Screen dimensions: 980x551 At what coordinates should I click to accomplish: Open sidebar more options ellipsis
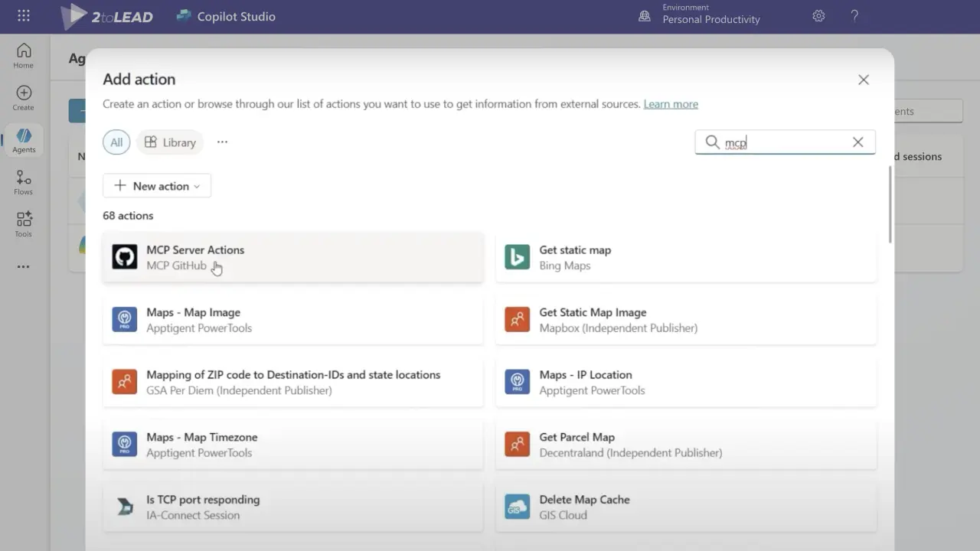(x=24, y=267)
